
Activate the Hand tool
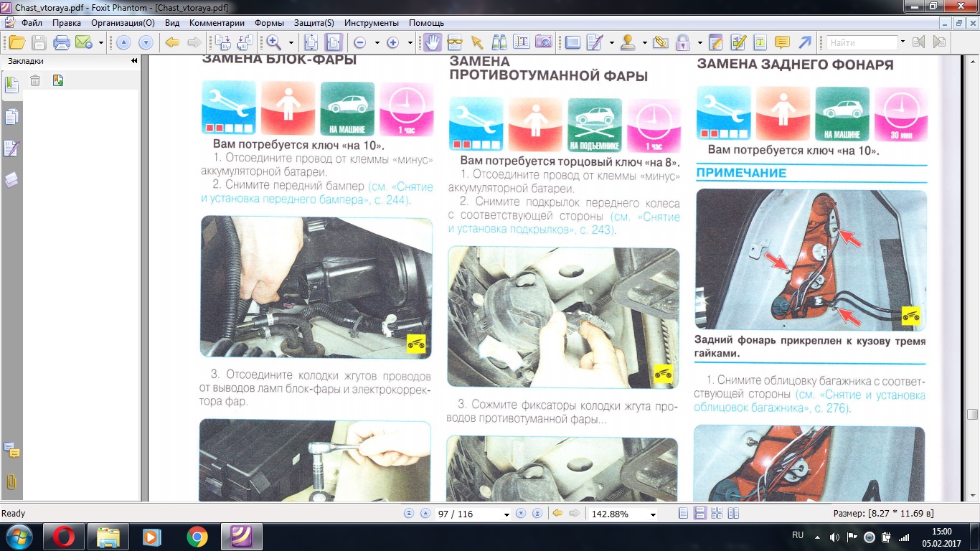point(433,42)
